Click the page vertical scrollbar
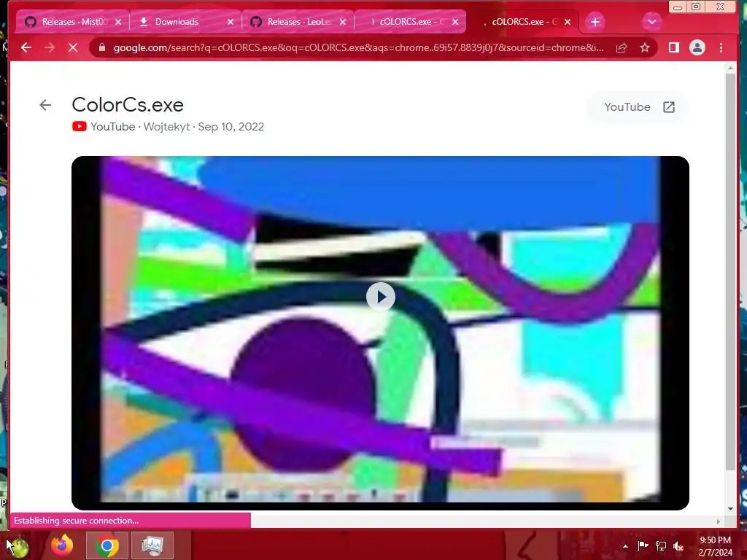Screen dimensions: 747x560 (731, 271)
